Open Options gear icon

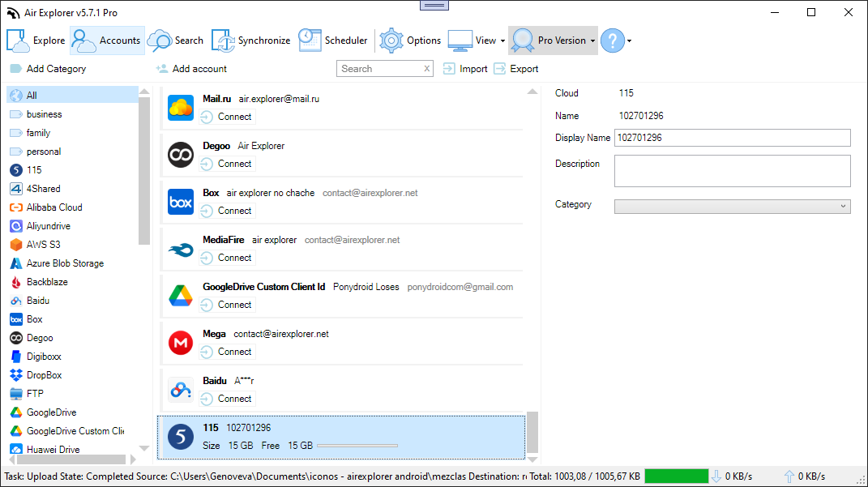391,41
